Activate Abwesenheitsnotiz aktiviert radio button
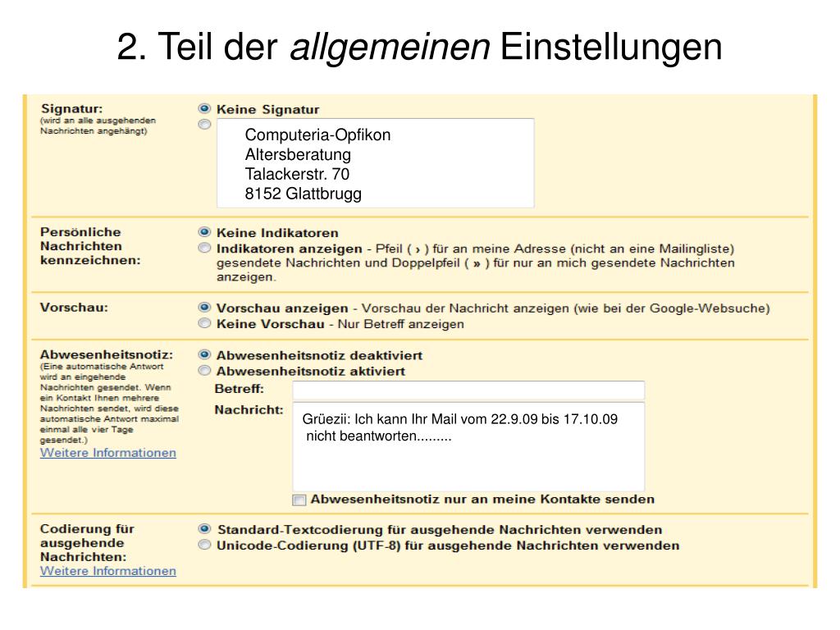The height and width of the screenshot is (630, 840). coord(204,371)
